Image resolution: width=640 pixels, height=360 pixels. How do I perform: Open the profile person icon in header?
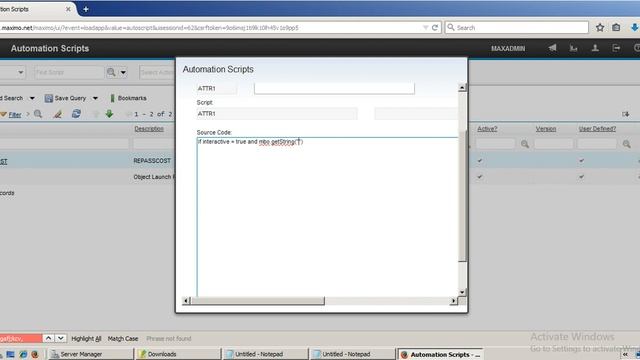pyautogui.click(x=595, y=48)
